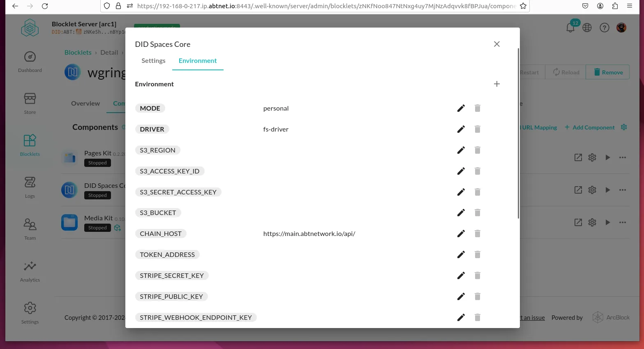Screen dimensions: 644x349
Task: Open more options for Media Kit
Action: click(623, 222)
